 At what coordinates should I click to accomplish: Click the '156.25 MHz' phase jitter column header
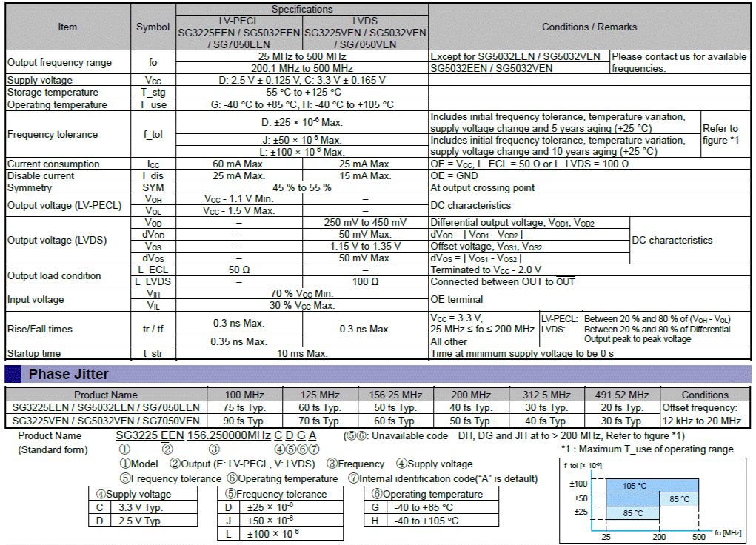395,395
